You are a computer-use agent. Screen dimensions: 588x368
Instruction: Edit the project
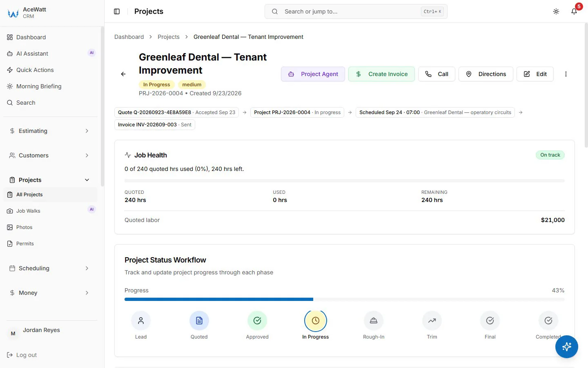click(535, 74)
